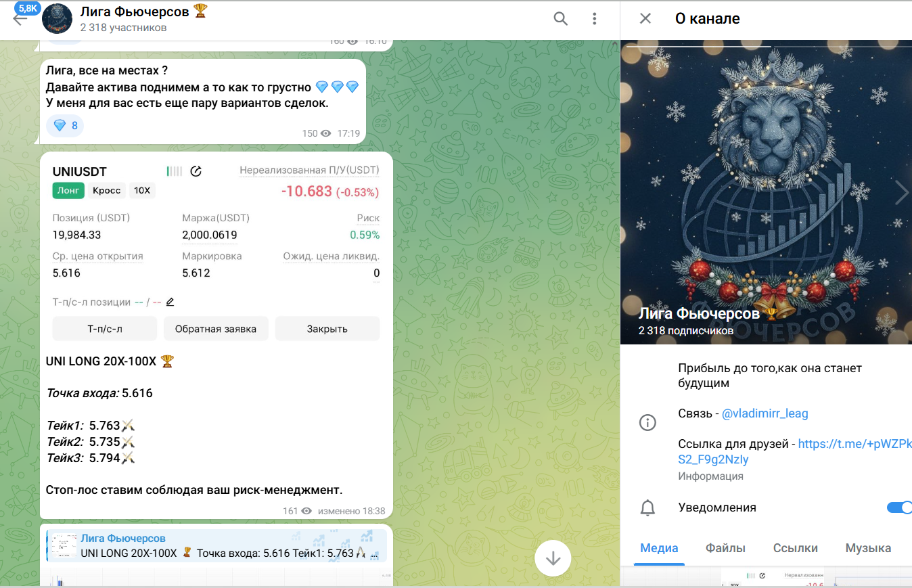The height and width of the screenshot is (588, 912).
Task: Click the diamond reaction with count 8
Action: pyautogui.click(x=65, y=125)
